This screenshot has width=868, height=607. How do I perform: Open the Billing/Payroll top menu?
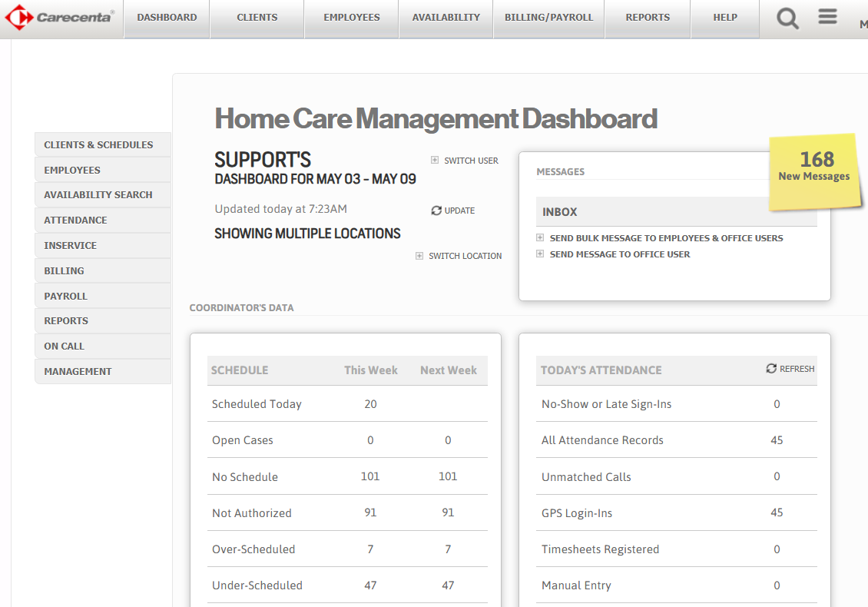pos(548,18)
